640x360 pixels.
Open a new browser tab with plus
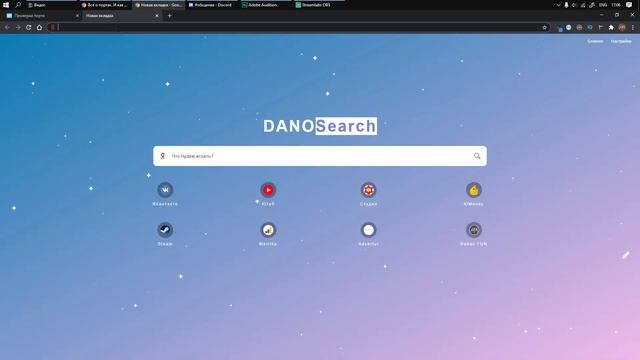point(169,16)
